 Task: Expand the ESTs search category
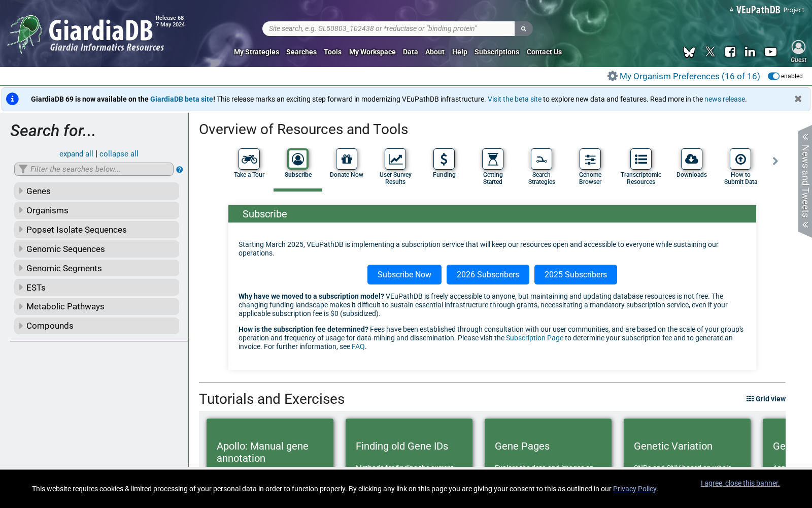point(96,288)
